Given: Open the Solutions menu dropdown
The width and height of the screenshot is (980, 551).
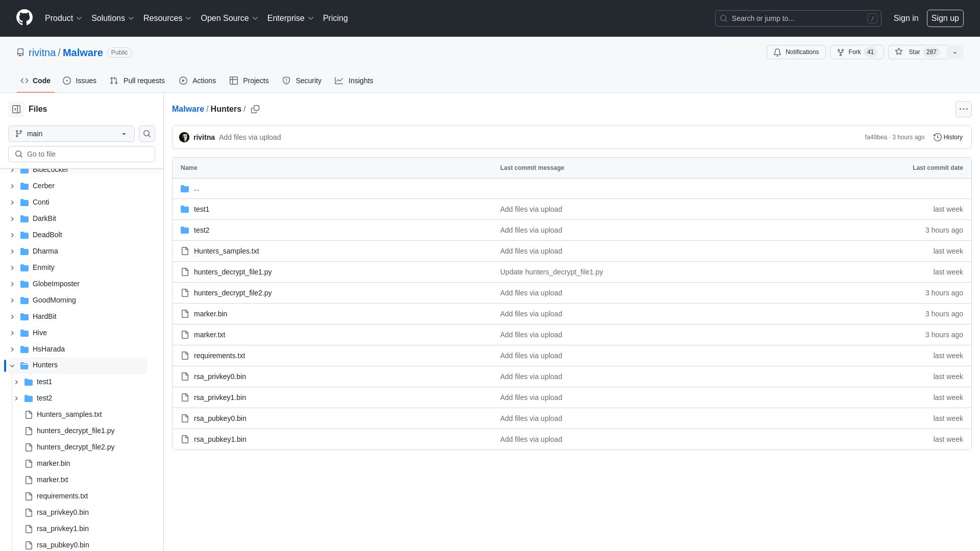Looking at the screenshot, I should tap(113, 18).
